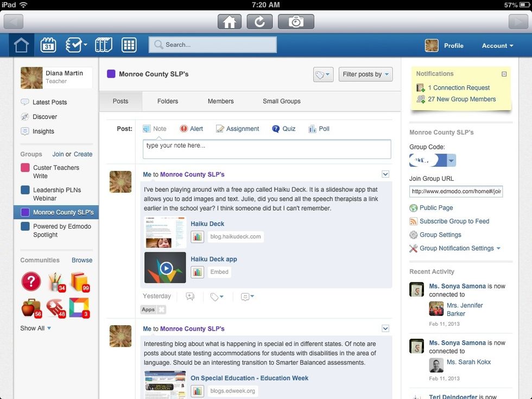Open the Profile link
This screenshot has width=532, height=399.
(454, 46)
